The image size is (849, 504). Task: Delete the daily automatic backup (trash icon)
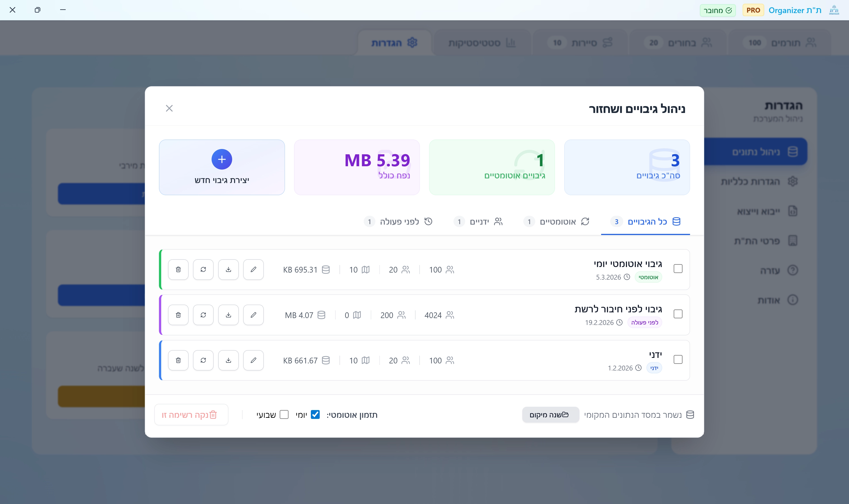(178, 270)
